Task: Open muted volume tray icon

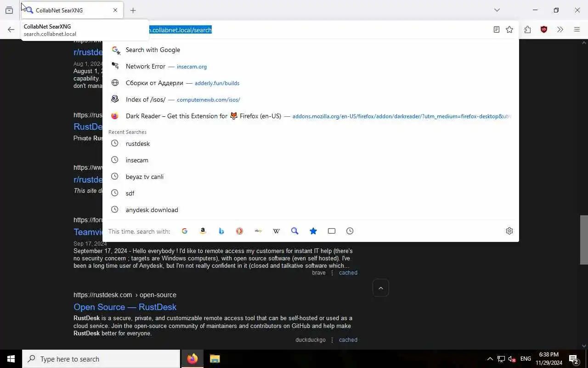Action: click(512, 359)
